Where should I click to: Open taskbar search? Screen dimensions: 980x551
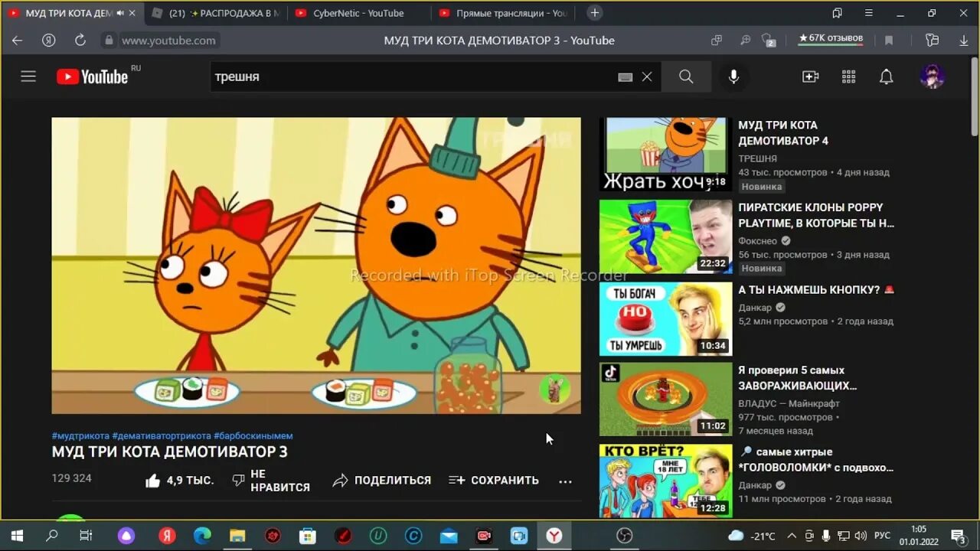point(51,536)
